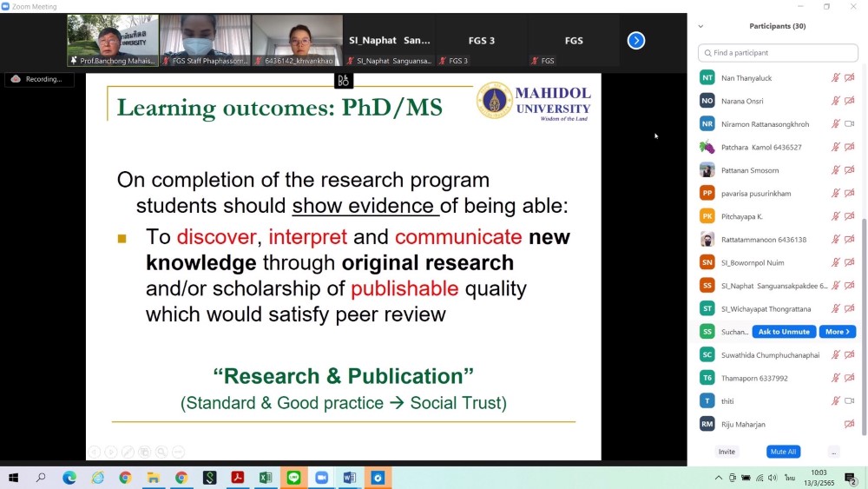Open Zoom from the Windows taskbar
This screenshot has height=489, width=868.
pos(322,478)
